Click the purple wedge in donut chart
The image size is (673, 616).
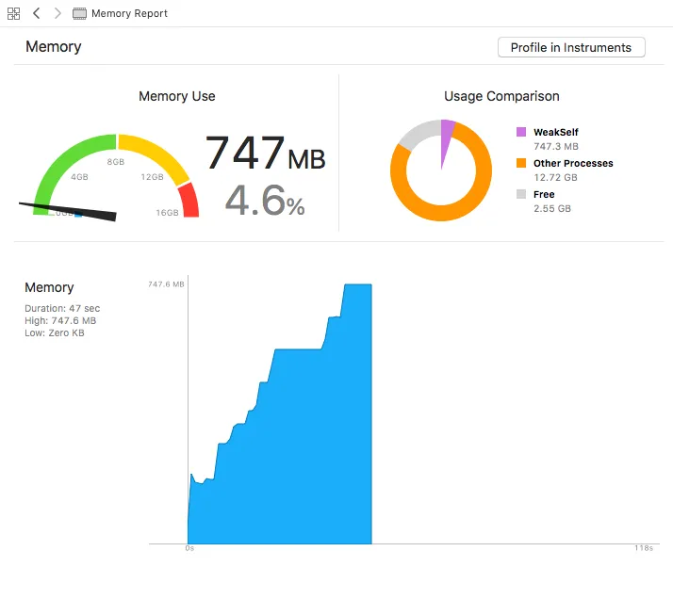coord(446,138)
